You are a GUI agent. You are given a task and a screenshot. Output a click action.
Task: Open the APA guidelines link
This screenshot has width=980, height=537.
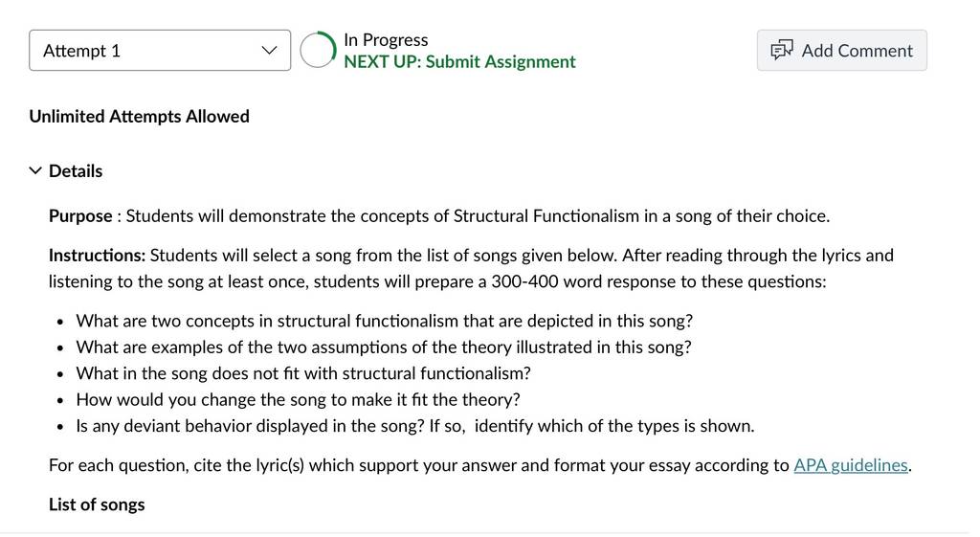point(851,465)
